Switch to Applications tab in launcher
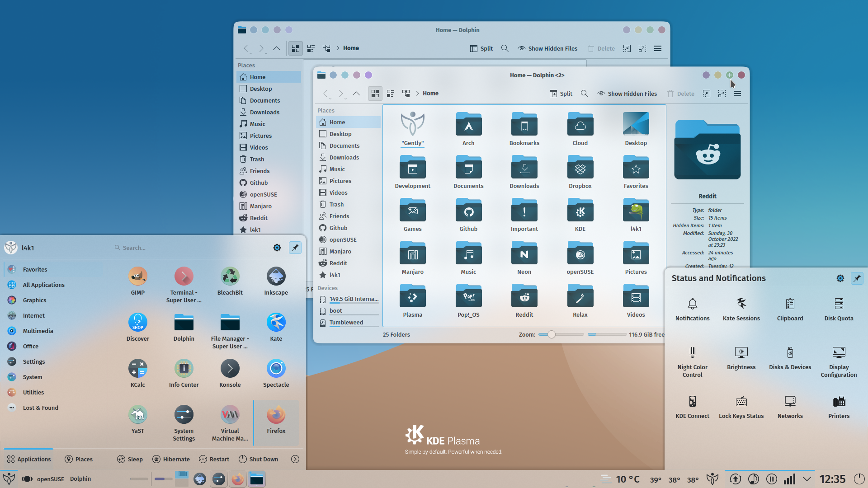The height and width of the screenshot is (488, 868). pos(28,459)
